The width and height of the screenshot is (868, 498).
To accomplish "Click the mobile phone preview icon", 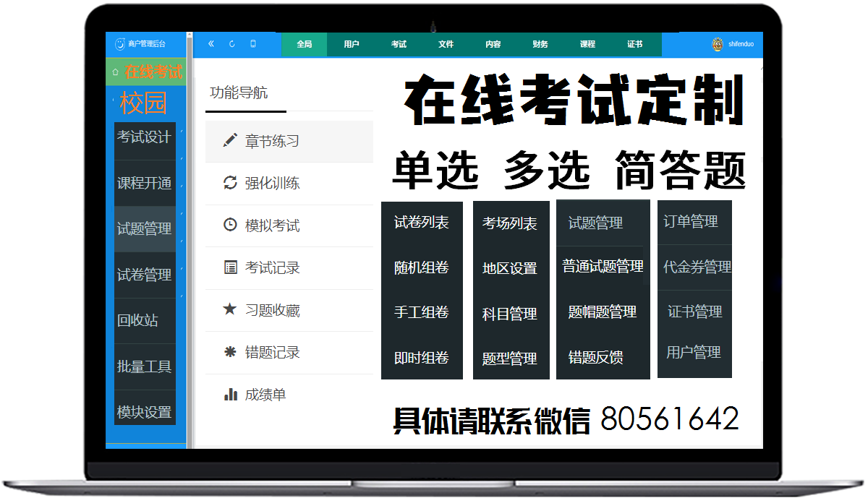I will [x=253, y=44].
